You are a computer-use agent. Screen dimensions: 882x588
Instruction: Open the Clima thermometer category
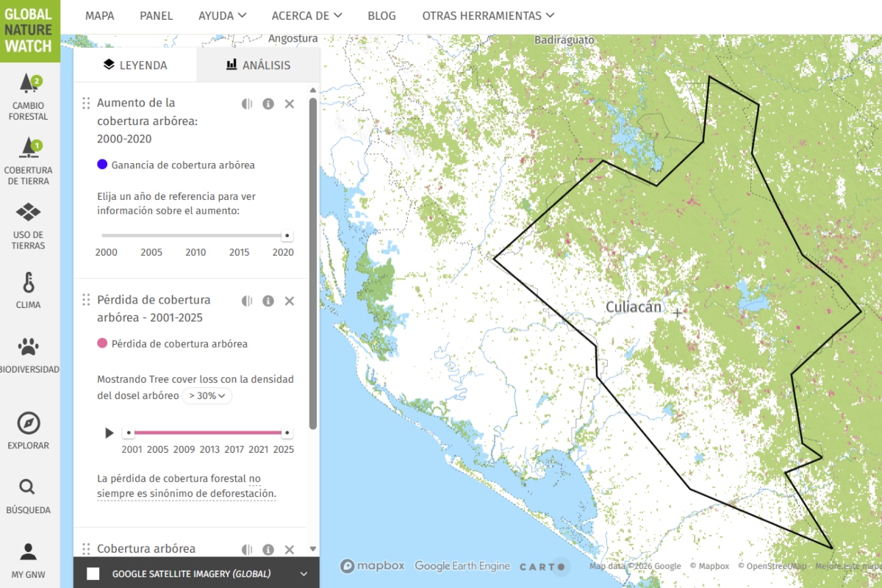[28, 290]
